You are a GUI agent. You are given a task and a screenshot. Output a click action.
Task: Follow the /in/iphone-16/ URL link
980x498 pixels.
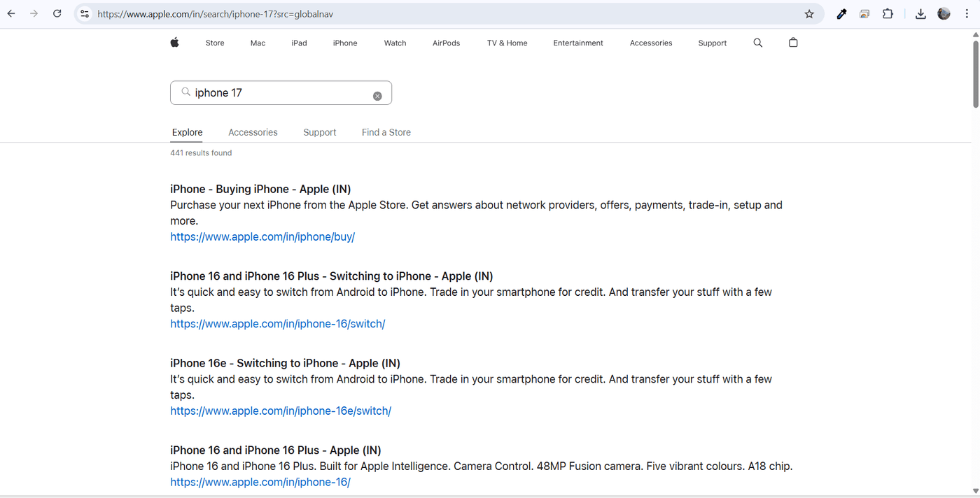pyautogui.click(x=260, y=482)
